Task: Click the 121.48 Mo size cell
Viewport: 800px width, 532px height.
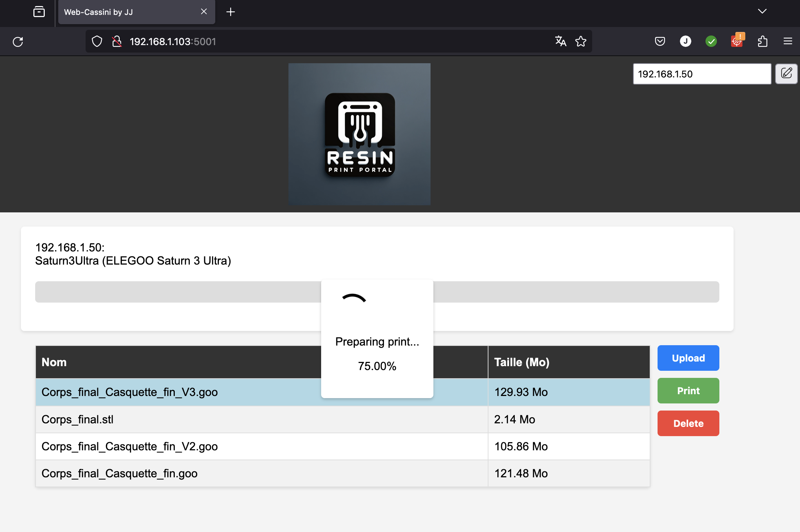Action: (x=569, y=473)
